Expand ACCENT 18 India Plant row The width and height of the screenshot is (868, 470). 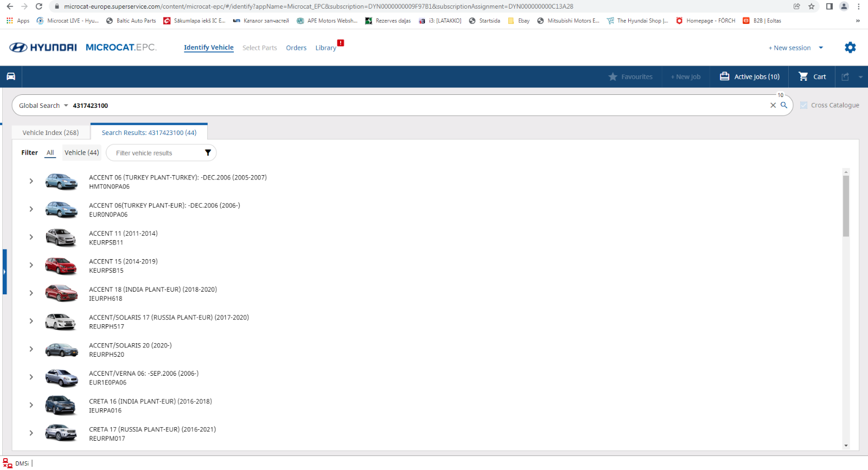pyautogui.click(x=31, y=293)
